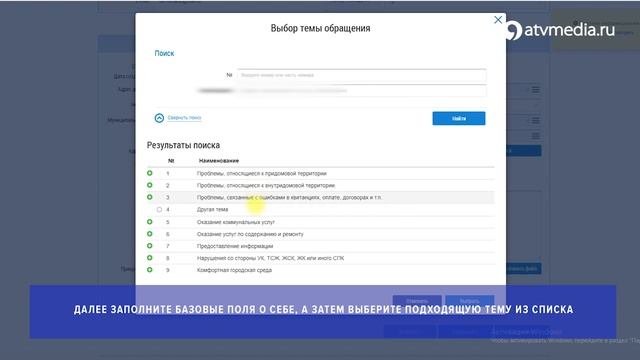The image size is (640, 360).
Task: Select Проблемы, относящиеся к придомовой территории text
Action: pos(262,173)
